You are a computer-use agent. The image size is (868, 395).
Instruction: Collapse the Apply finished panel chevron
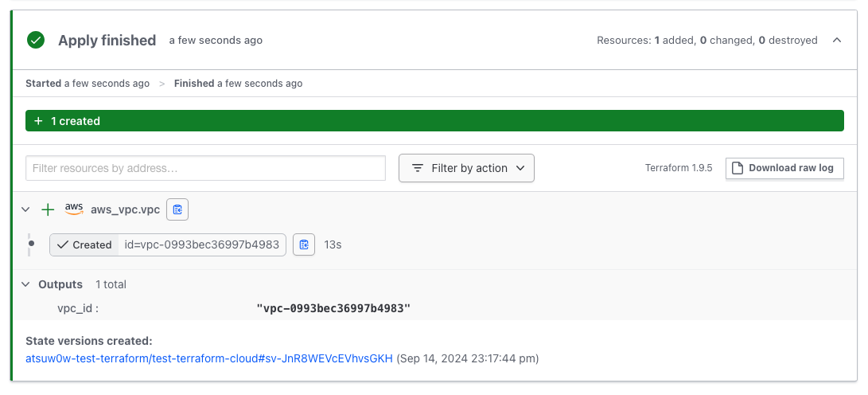(x=837, y=40)
